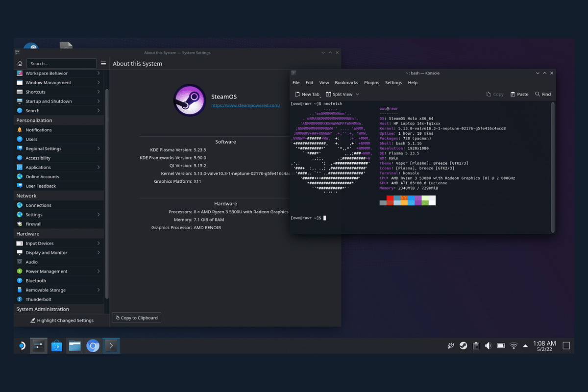Click the Users icon in sidebar

pyautogui.click(x=20, y=139)
